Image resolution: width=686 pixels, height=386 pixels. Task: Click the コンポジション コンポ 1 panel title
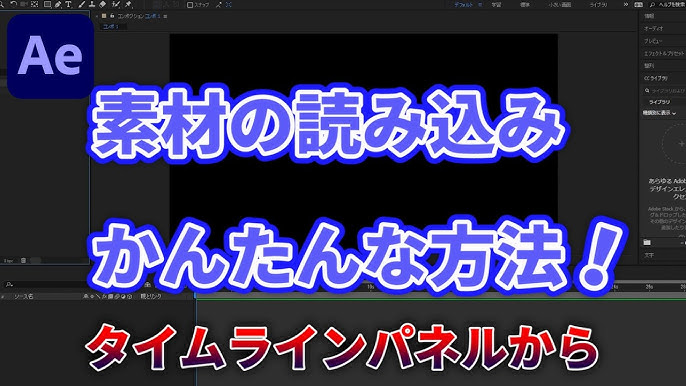(x=139, y=16)
